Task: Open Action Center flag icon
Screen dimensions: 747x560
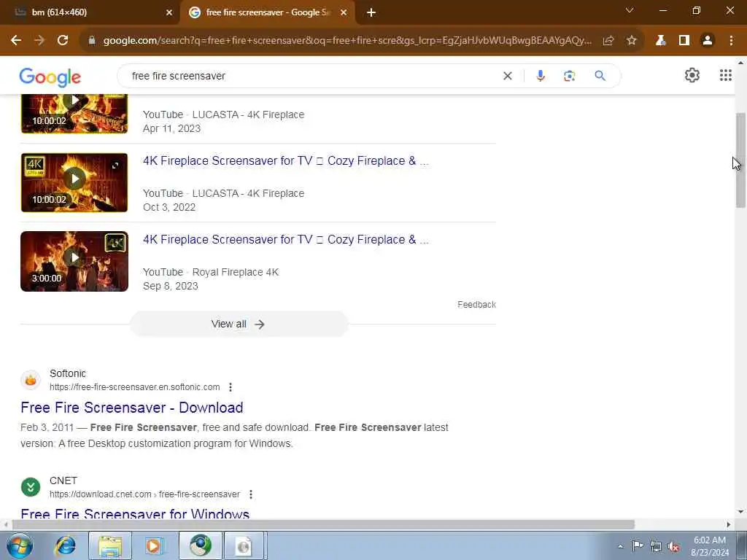Action: 638,546
